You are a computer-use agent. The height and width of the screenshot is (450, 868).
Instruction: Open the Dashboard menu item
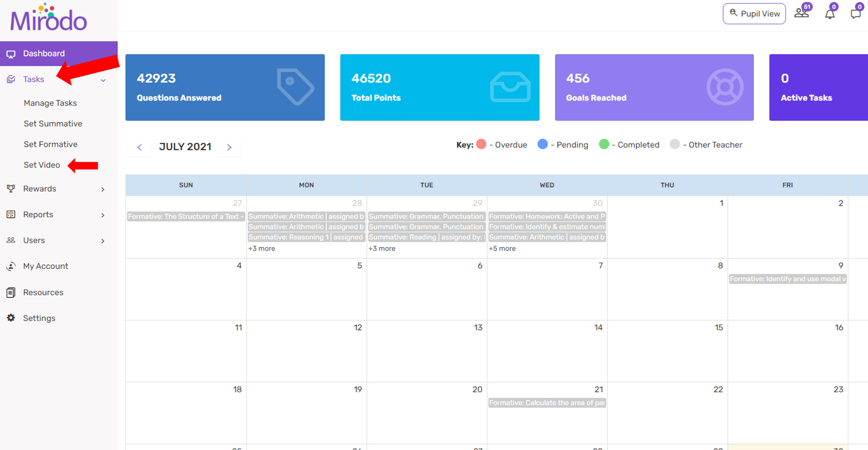coord(59,53)
